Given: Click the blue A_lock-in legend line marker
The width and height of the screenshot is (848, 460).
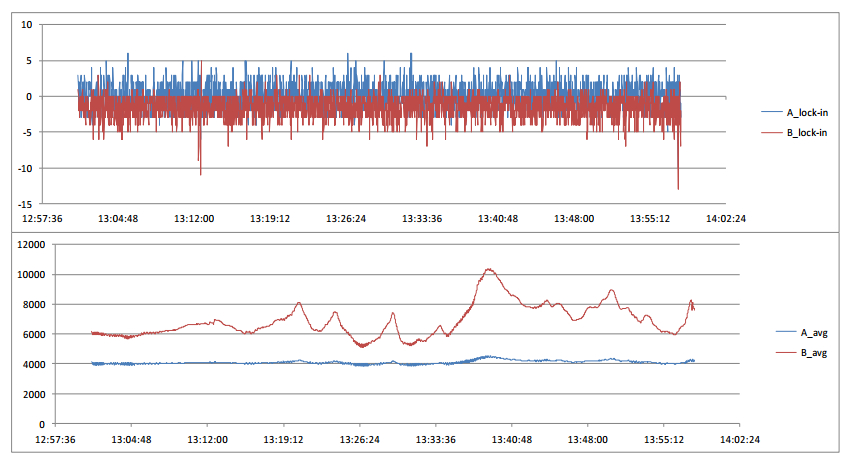Looking at the screenshot, I should (771, 112).
